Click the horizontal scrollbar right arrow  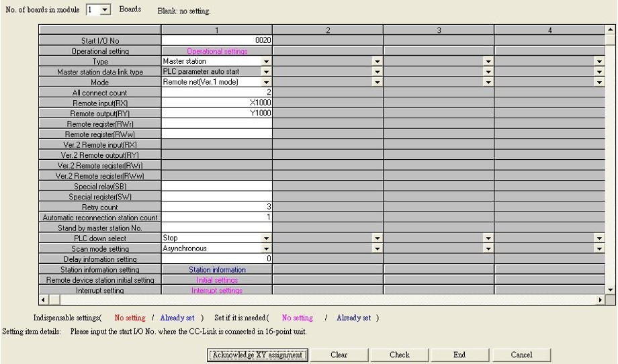[601, 300]
